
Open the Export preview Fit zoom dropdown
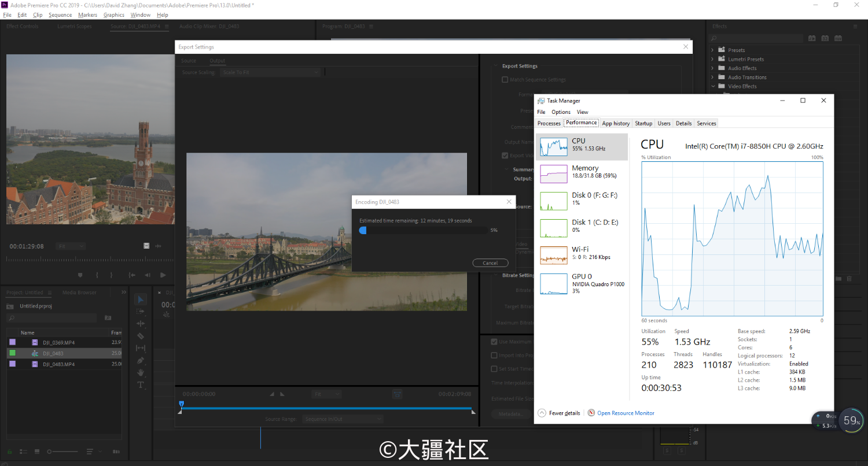tap(326, 394)
